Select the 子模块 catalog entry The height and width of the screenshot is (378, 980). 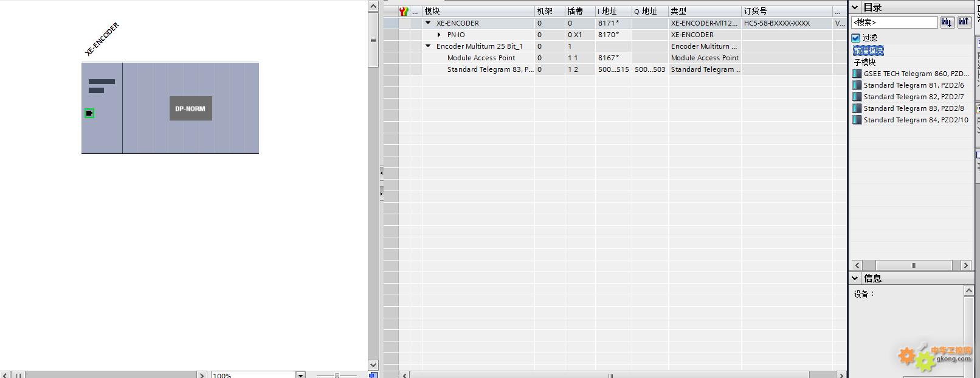864,62
